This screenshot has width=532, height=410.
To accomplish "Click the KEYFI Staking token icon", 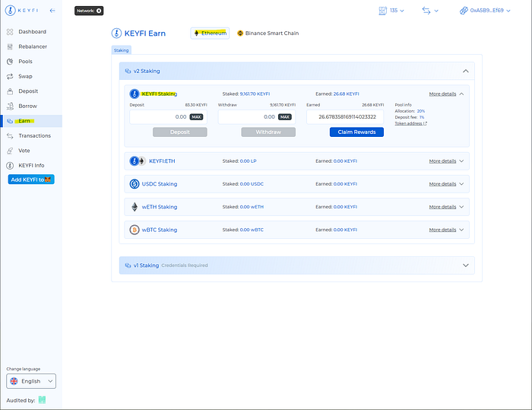I will [x=135, y=94].
